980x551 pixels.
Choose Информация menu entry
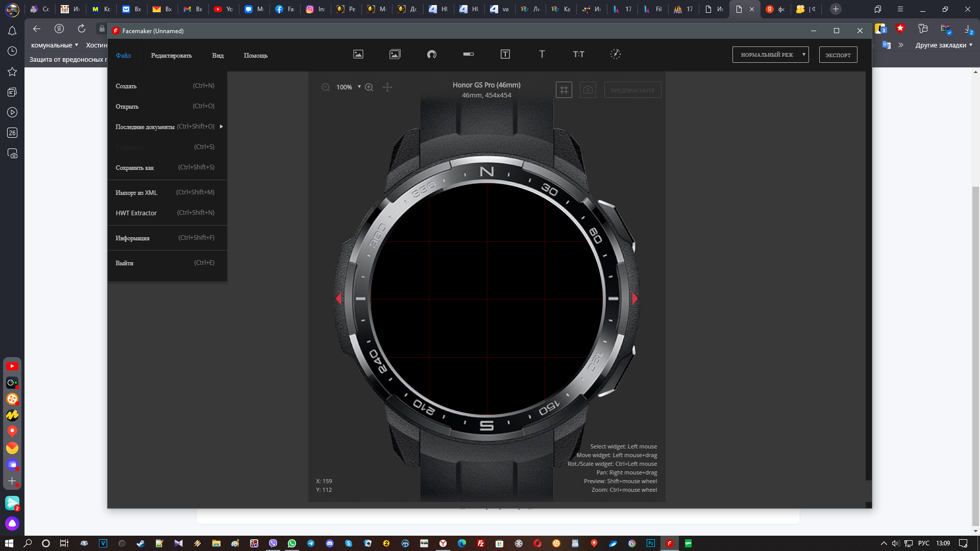pos(167,238)
